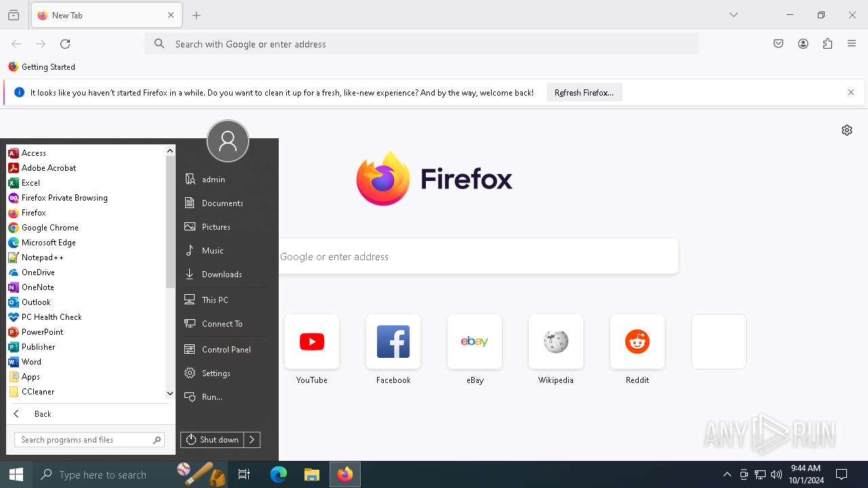Click the Firefox address bar
868x488 pixels.
[x=422, y=44]
